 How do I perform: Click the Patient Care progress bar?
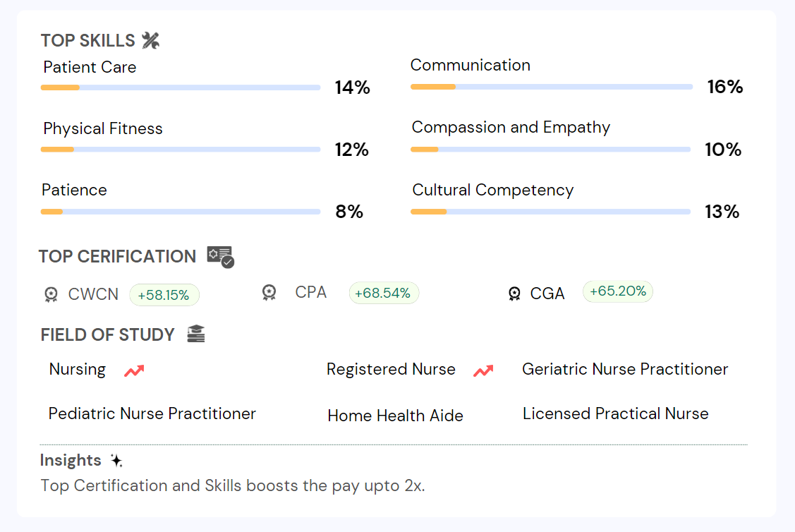[x=181, y=87]
